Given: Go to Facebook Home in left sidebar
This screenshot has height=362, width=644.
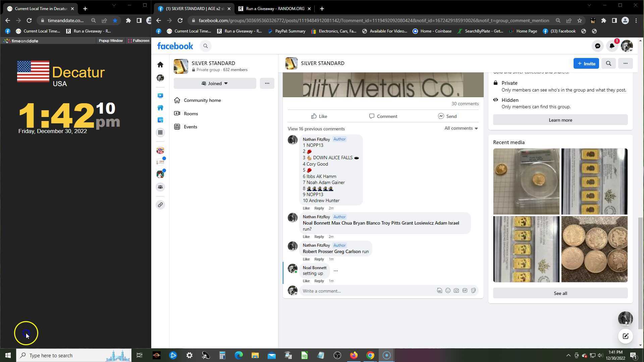Looking at the screenshot, I should 160,64.
